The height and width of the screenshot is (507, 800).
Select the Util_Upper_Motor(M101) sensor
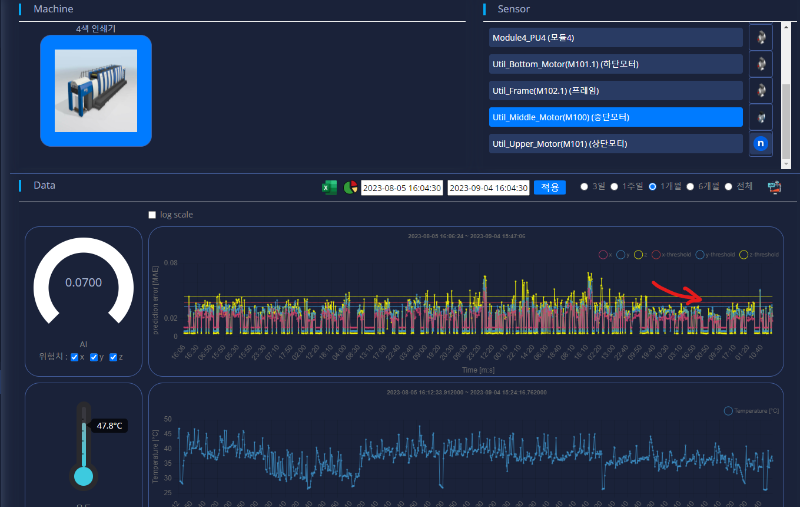coord(616,144)
